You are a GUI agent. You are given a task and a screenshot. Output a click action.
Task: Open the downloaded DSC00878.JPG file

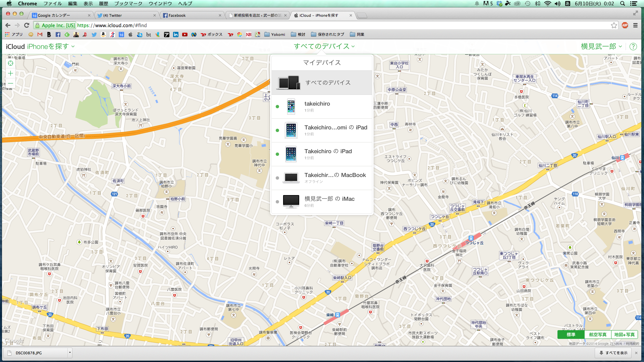coord(36,353)
